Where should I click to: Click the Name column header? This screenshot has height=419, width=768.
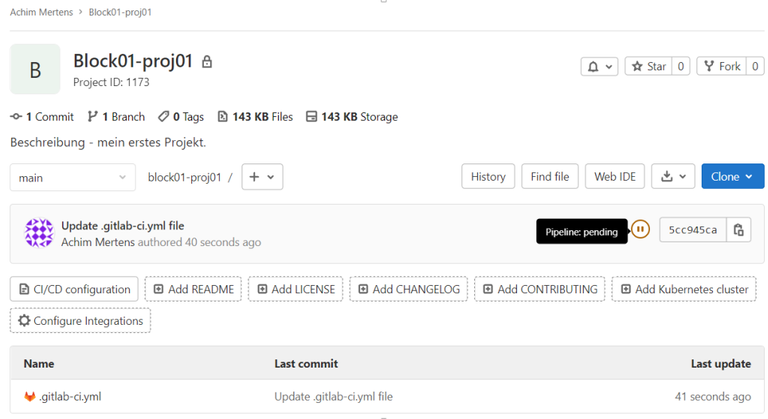[39, 364]
